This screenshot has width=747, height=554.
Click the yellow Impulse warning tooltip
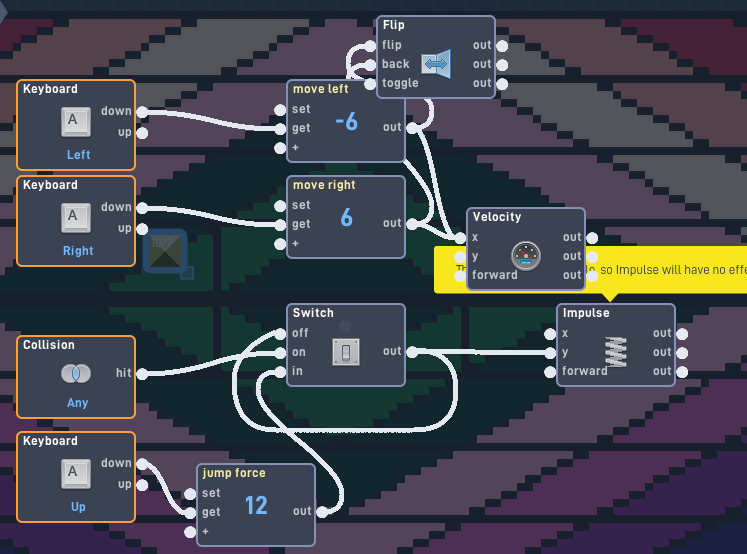pos(667,270)
